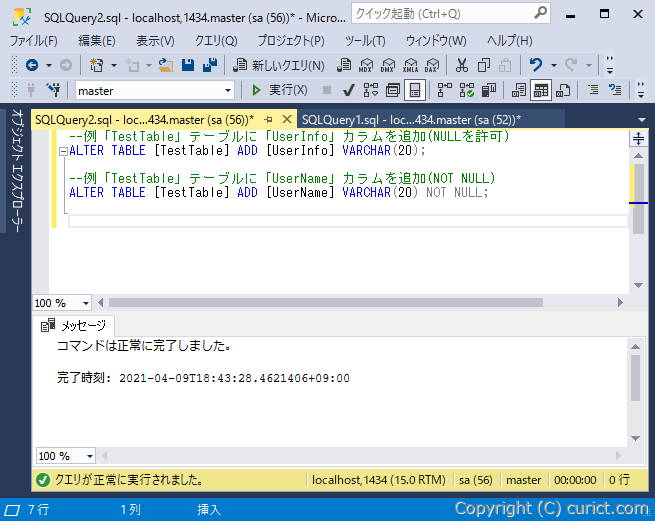Click the editor split window handle

[638, 138]
